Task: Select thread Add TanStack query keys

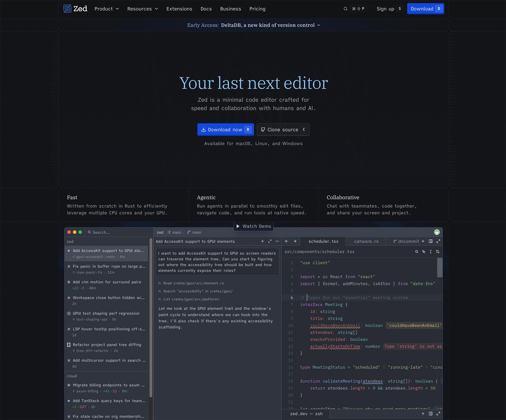Action: (x=106, y=404)
